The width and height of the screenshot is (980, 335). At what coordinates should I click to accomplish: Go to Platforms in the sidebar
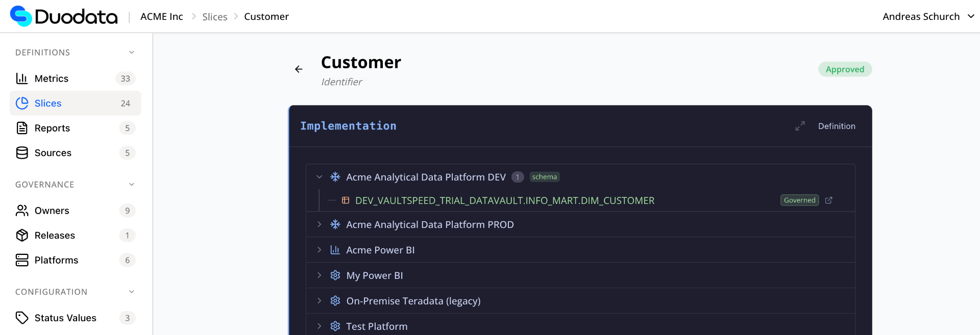coord(56,260)
